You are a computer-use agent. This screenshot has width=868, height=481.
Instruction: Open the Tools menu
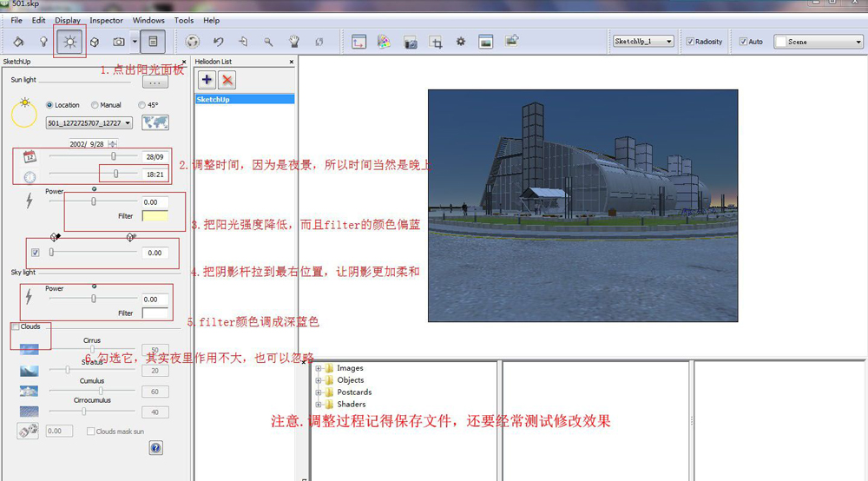coord(184,20)
